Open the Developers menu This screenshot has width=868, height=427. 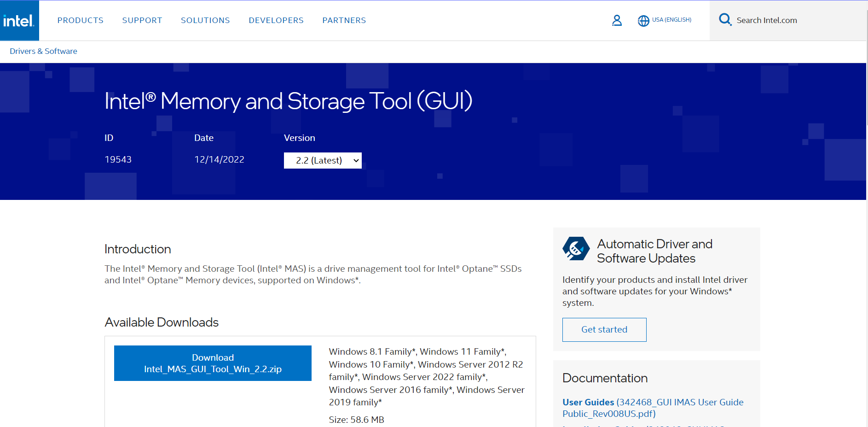point(276,20)
